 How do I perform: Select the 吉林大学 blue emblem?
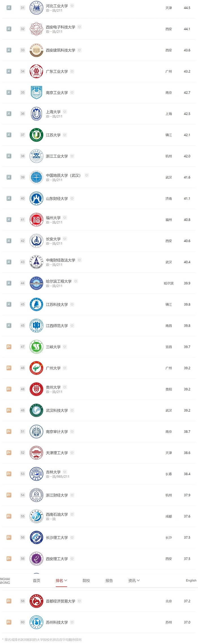click(36, 474)
